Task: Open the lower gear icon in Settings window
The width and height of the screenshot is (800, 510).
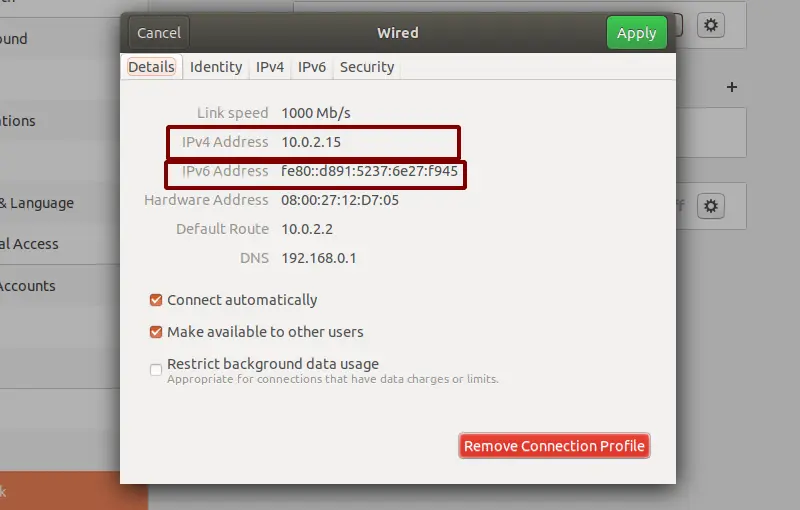Action: click(x=711, y=206)
